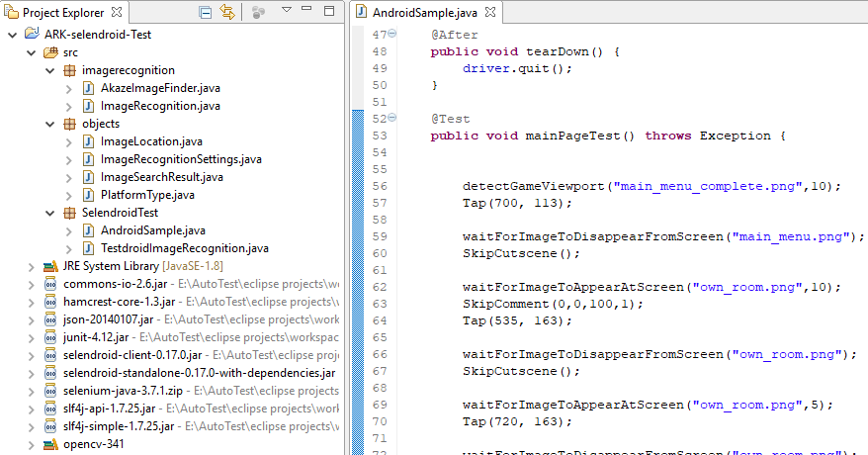Click the ARK-selendroid-Test project icon
Viewport: 868px width, 455px height.
pyautogui.click(x=32, y=34)
